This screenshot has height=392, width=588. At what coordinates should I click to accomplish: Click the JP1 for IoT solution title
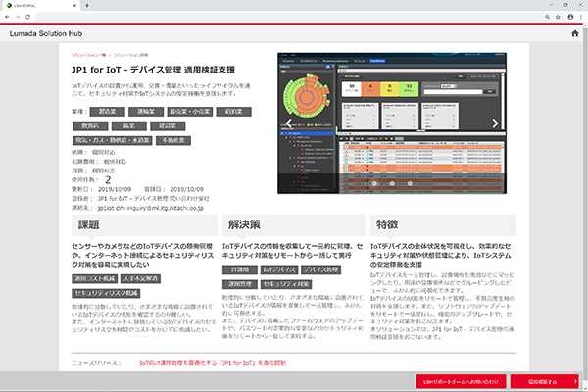coord(154,70)
